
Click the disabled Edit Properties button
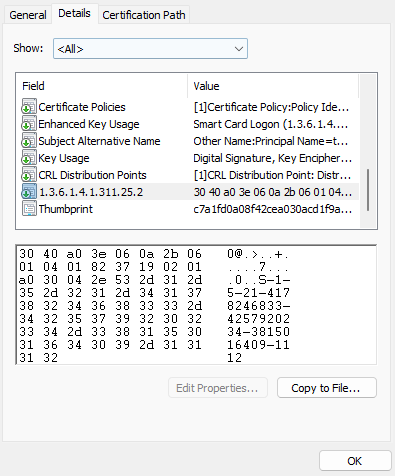coord(218,388)
